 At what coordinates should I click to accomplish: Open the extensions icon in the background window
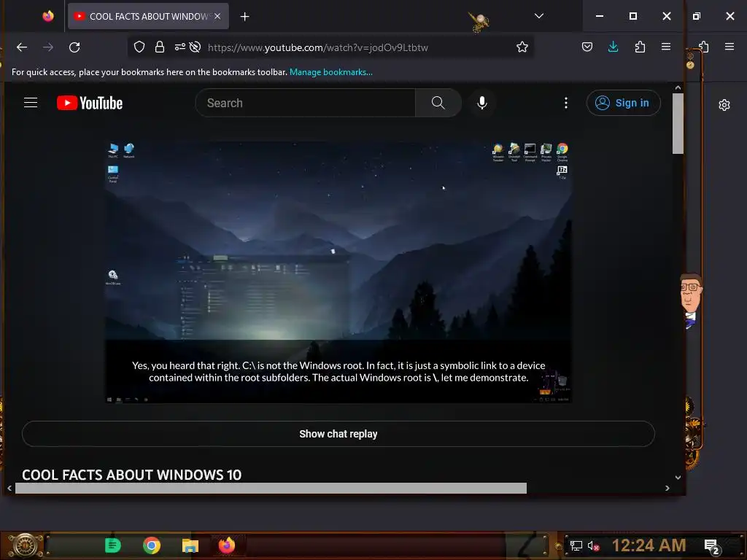click(x=704, y=47)
